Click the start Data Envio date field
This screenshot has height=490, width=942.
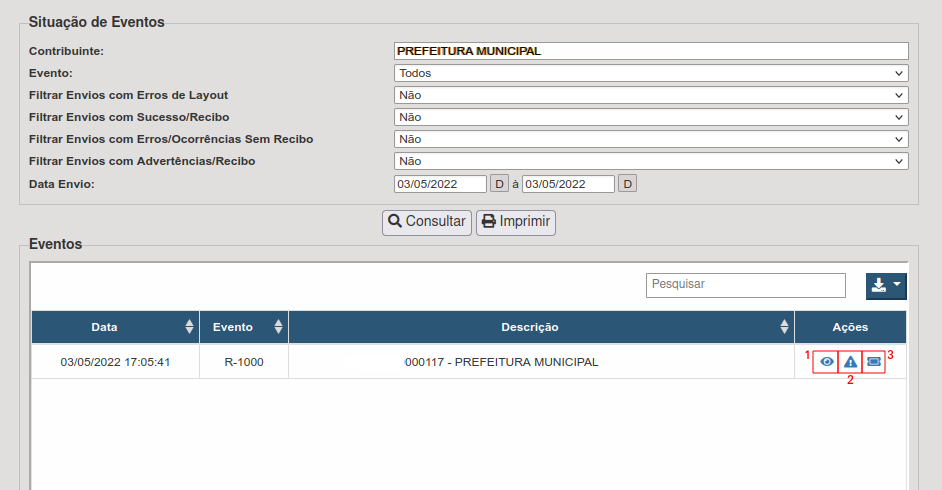440,184
